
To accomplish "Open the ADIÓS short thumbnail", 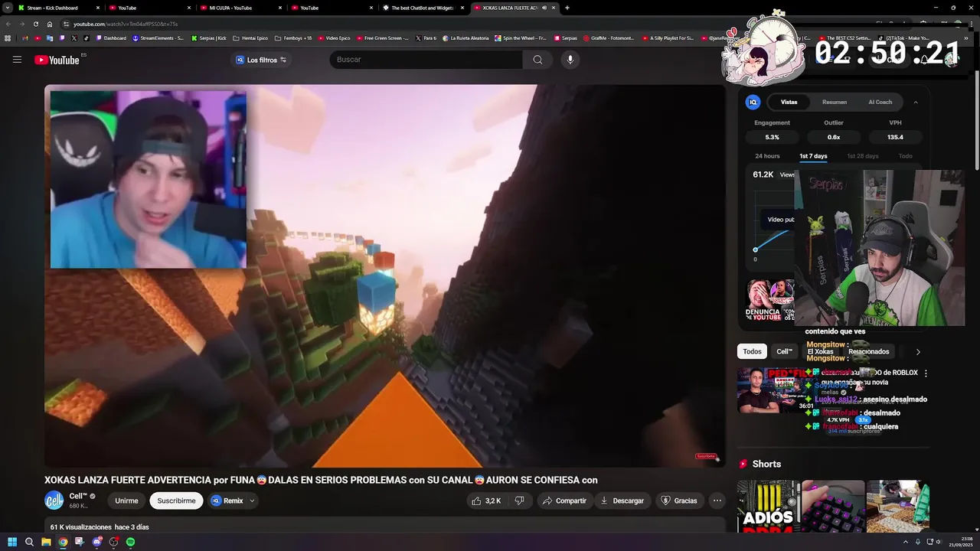I will click(x=768, y=506).
